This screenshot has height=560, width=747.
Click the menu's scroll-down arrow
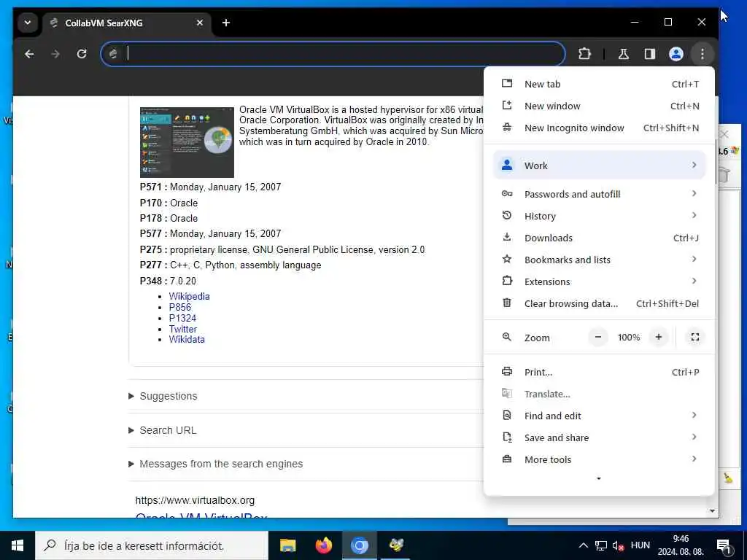pyautogui.click(x=599, y=478)
